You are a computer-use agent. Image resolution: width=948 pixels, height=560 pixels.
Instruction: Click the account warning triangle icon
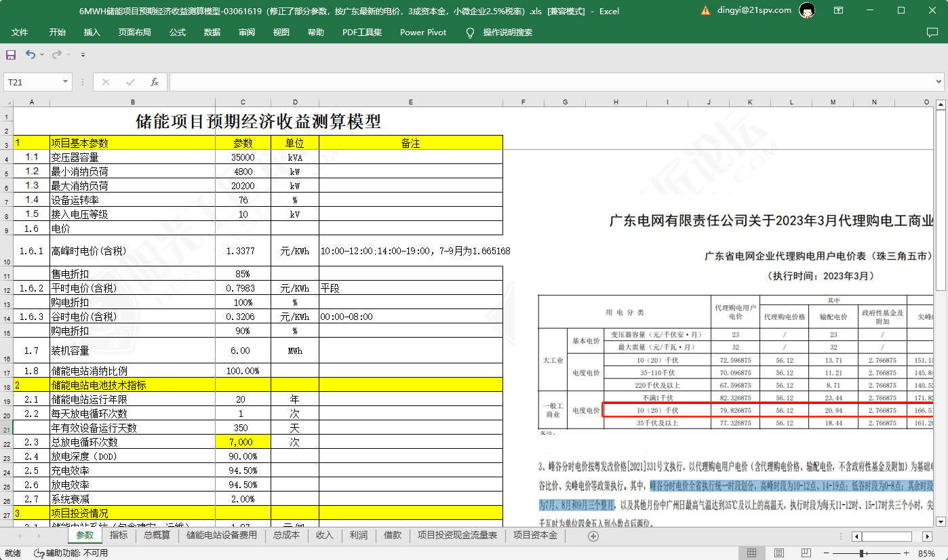705,10
